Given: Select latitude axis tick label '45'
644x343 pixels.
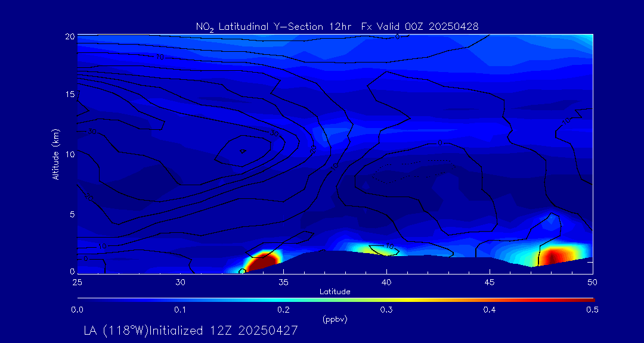Looking at the screenshot, I should (490, 282).
